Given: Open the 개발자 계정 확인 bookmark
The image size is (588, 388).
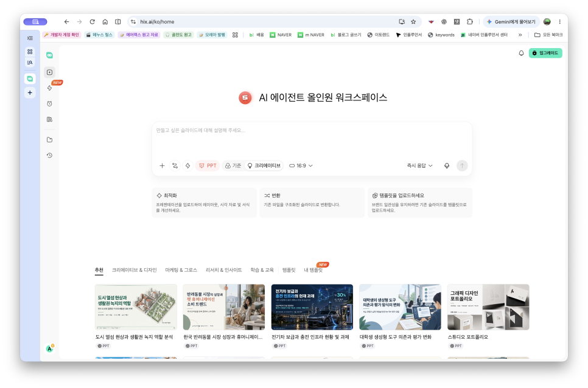Looking at the screenshot, I should click(61, 35).
